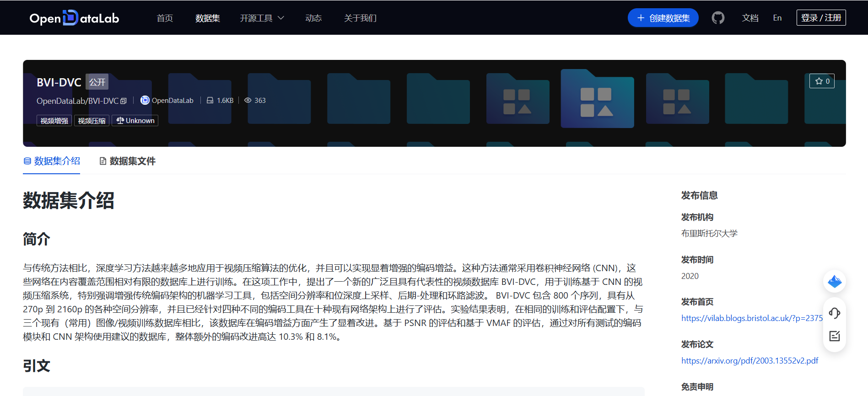Click the highlighted folder grid thumbnail

pos(597,98)
